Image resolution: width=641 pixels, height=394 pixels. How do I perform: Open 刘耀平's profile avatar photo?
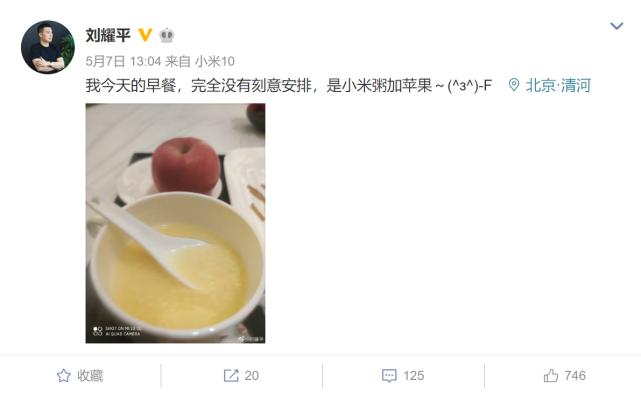coord(48,47)
